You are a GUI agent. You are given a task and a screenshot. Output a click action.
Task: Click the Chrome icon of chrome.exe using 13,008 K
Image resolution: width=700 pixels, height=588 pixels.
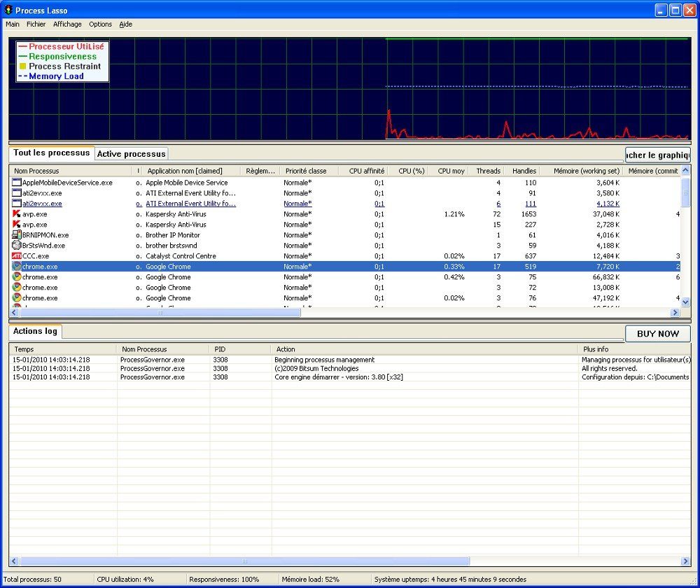coord(17,287)
